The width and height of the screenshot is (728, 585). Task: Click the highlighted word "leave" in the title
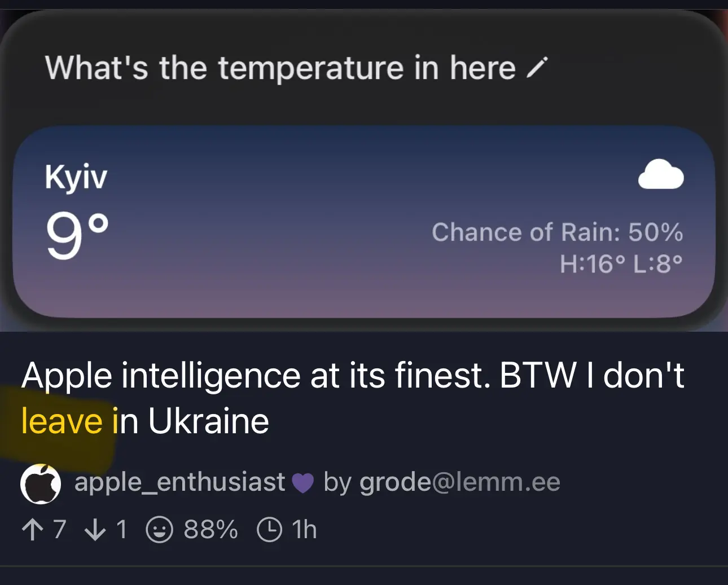[62, 421]
